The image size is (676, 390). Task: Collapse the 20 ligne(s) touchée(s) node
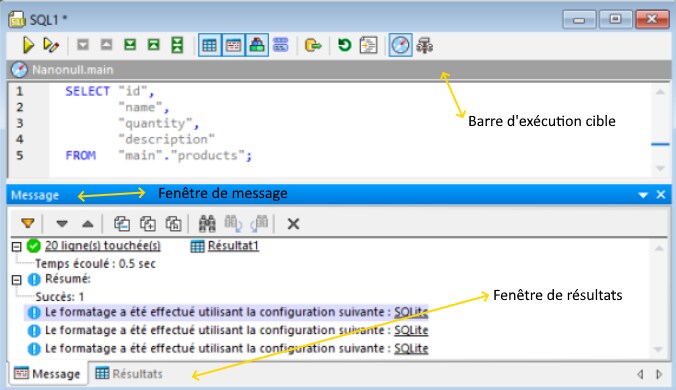(16, 246)
